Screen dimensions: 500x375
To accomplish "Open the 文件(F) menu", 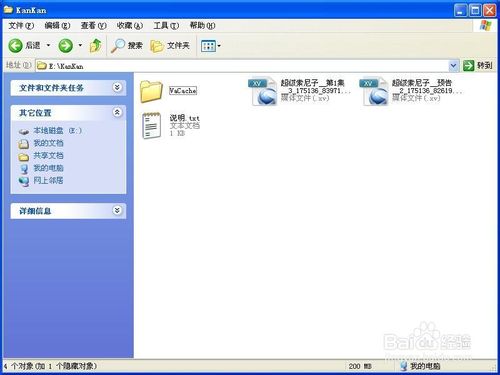I will coord(21,26).
